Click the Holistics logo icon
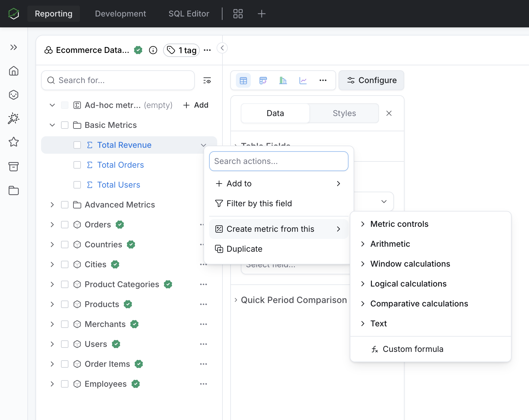The image size is (529, 420). pos(14,14)
